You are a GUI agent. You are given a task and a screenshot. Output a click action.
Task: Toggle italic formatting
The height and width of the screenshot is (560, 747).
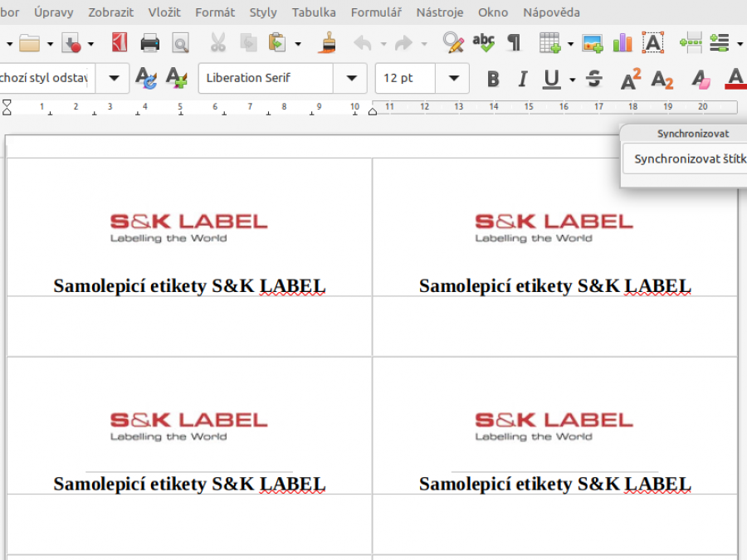tap(523, 79)
